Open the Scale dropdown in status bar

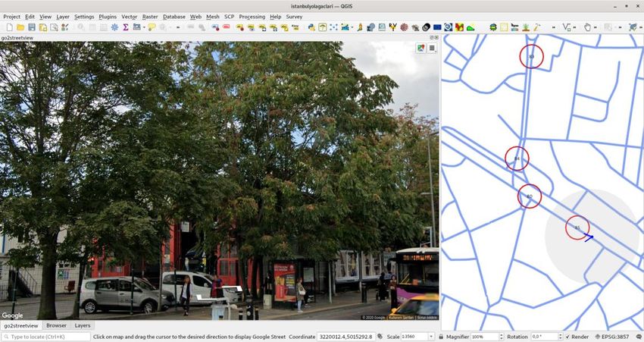[431, 337]
